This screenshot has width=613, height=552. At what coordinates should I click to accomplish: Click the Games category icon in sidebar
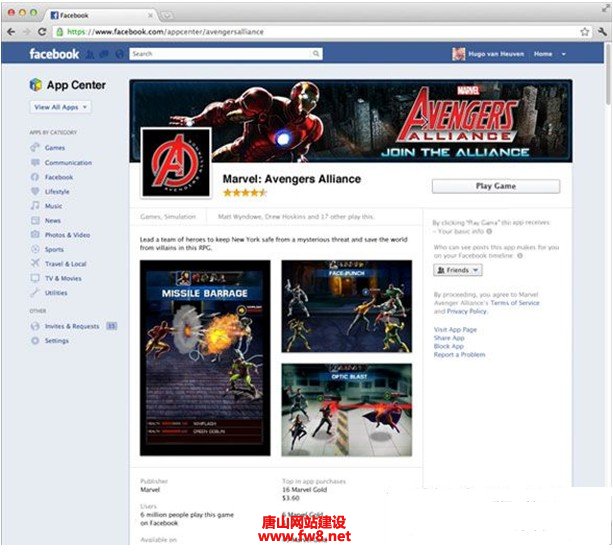[35, 148]
